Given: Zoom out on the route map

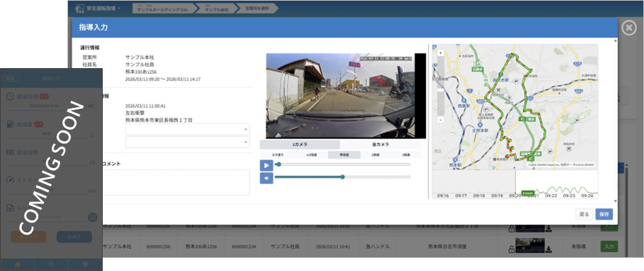Looking at the screenshot, I should coord(441,120).
